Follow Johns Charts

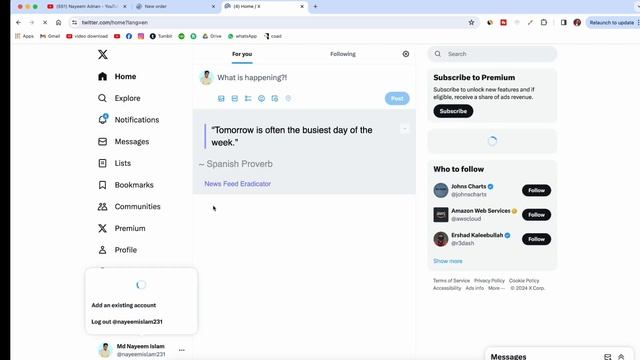point(536,190)
